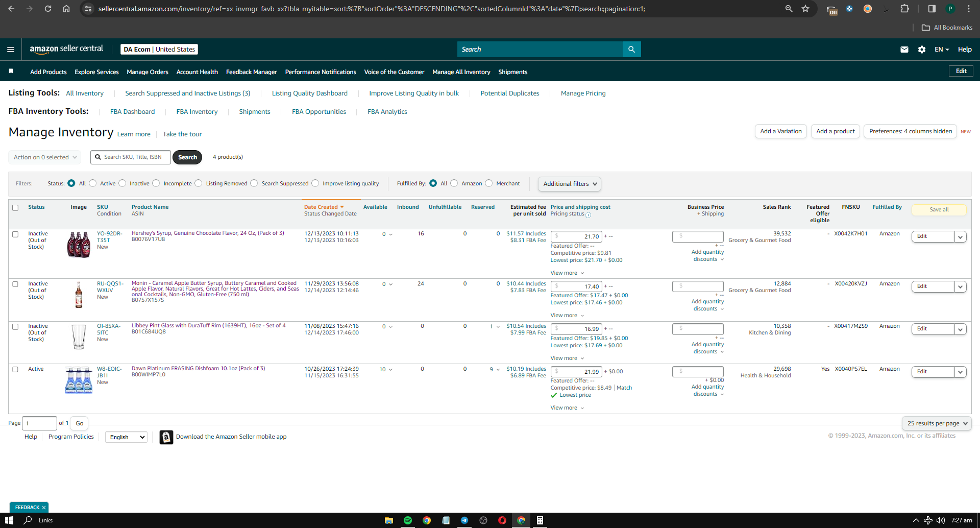Open the browser zoom magnifier icon
Screen dimensions: 980x528
[789, 9]
